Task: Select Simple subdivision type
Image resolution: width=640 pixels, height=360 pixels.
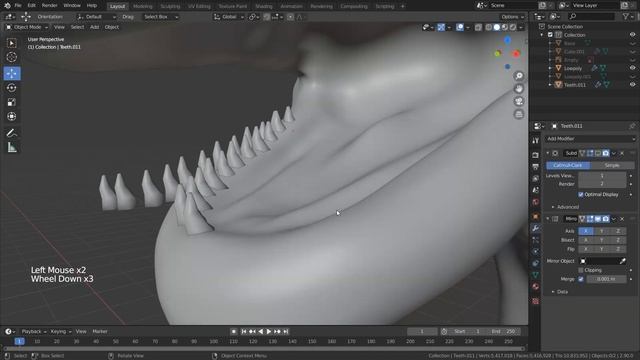Action: [x=612, y=165]
